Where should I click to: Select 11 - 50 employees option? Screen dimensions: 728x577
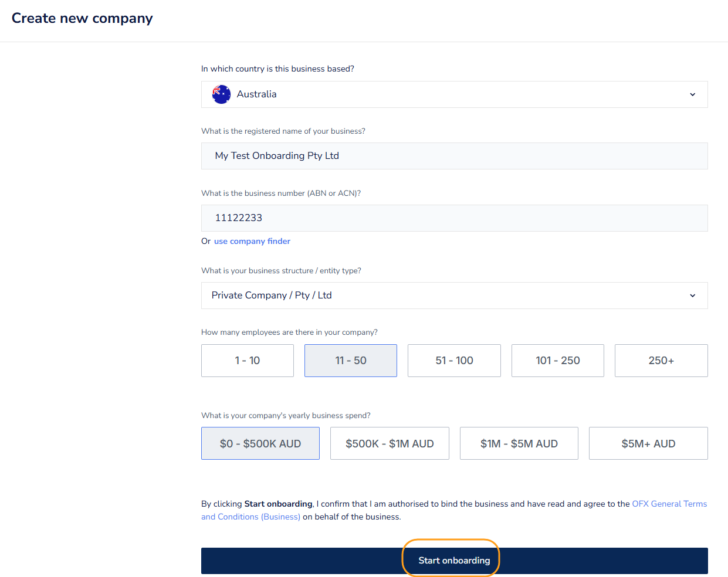pyautogui.click(x=351, y=361)
